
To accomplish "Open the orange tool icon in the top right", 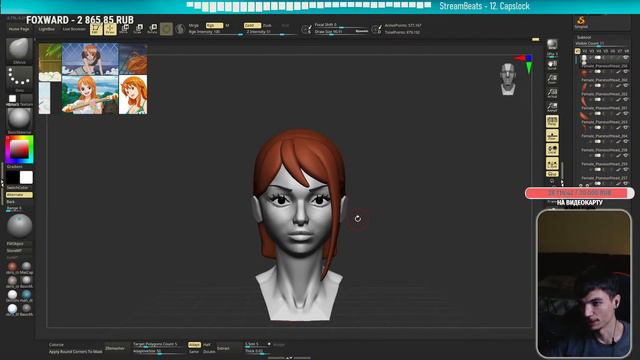I will coord(581,21).
